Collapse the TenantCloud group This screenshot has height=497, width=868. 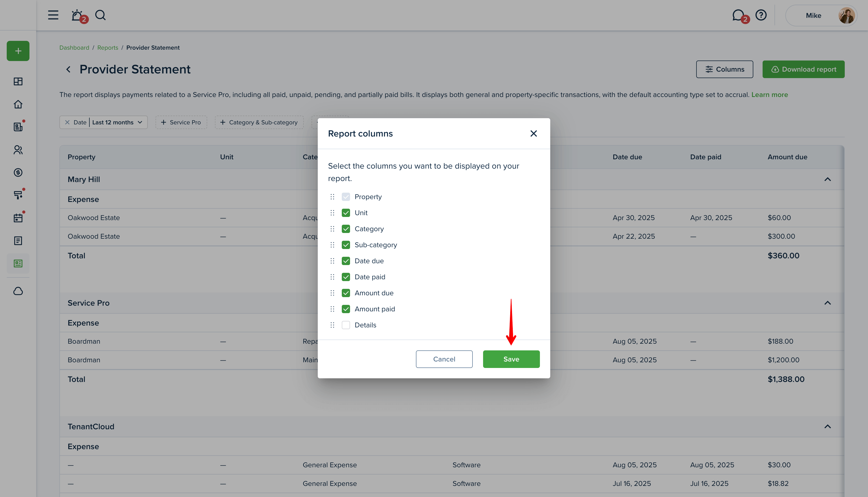pyautogui.click(x=827, y=426)
